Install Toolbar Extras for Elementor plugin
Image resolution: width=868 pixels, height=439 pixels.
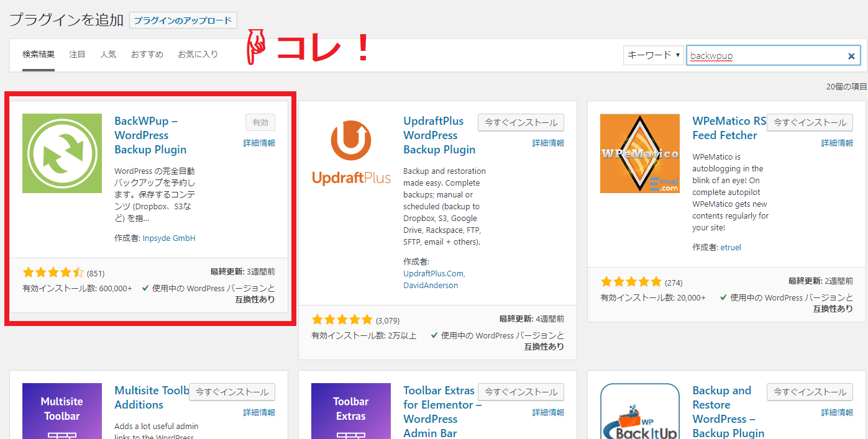point(521,392)
